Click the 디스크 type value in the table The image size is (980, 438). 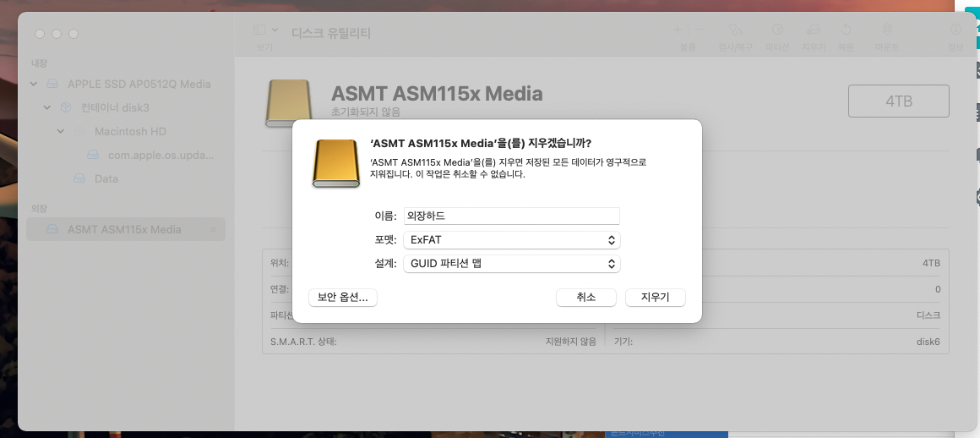(928, 315)
